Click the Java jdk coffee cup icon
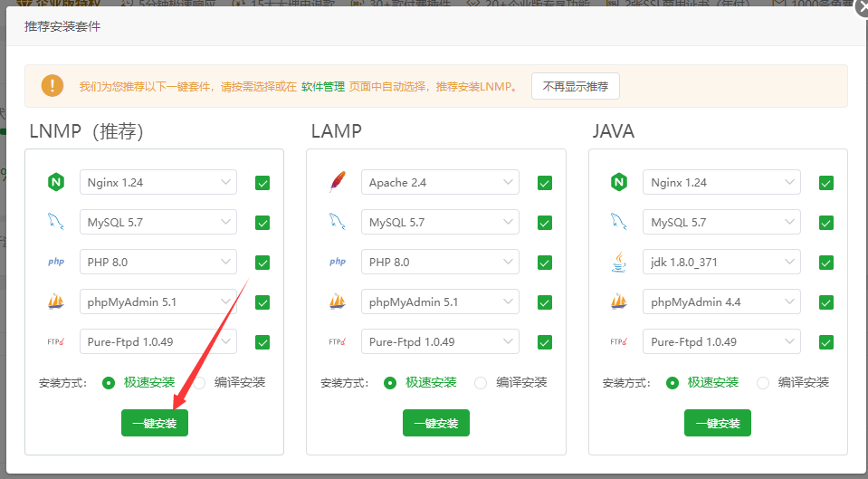Viewport: 868px width, 479px height. 619,262
